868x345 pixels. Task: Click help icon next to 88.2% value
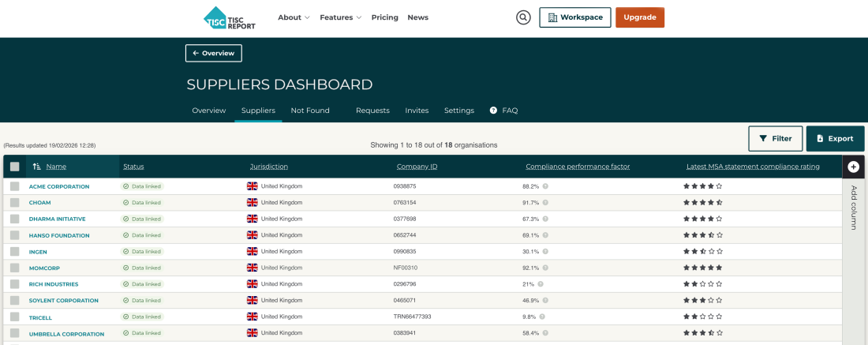[545, 186]
